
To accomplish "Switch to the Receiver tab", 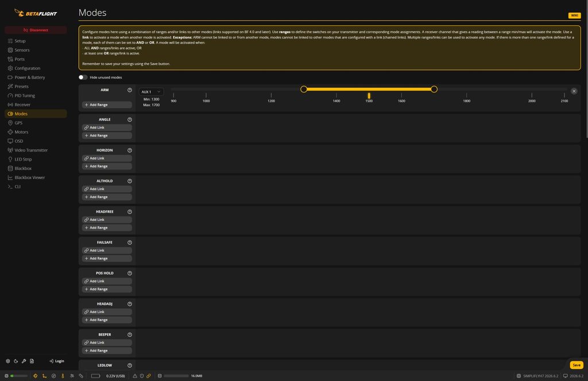I will pyautogui.click(x=36, y=104).
